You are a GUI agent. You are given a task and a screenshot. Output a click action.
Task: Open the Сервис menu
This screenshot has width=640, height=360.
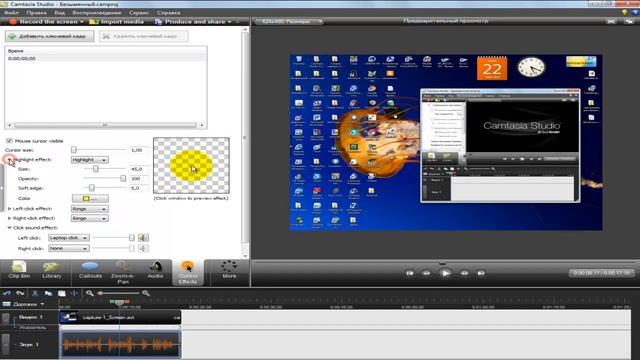(139, 13)
